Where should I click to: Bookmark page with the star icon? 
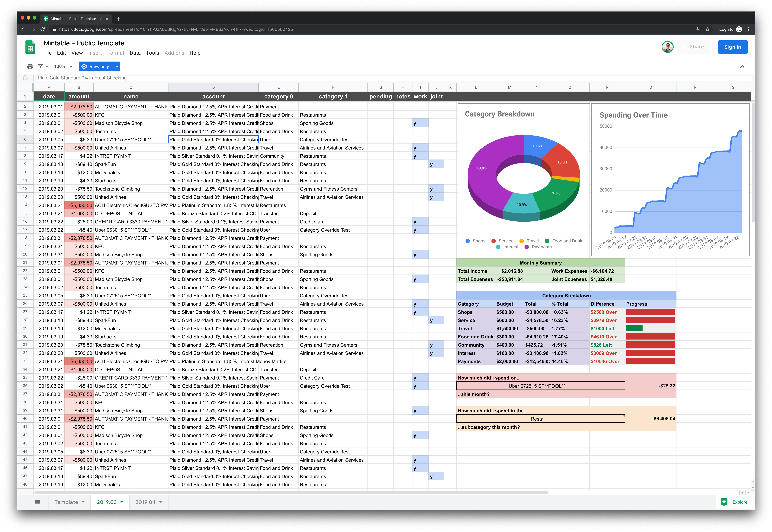[707, 29]
